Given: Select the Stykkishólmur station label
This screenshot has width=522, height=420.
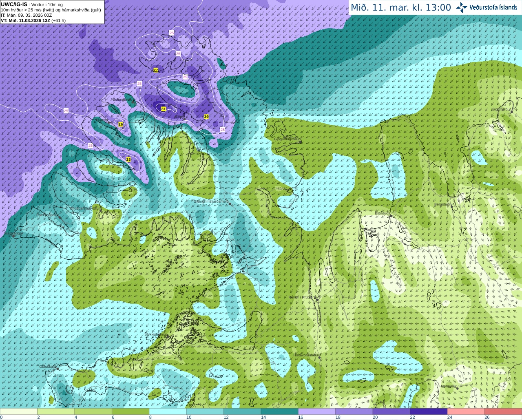Looking at the screenshot, I should coord(155,334).
